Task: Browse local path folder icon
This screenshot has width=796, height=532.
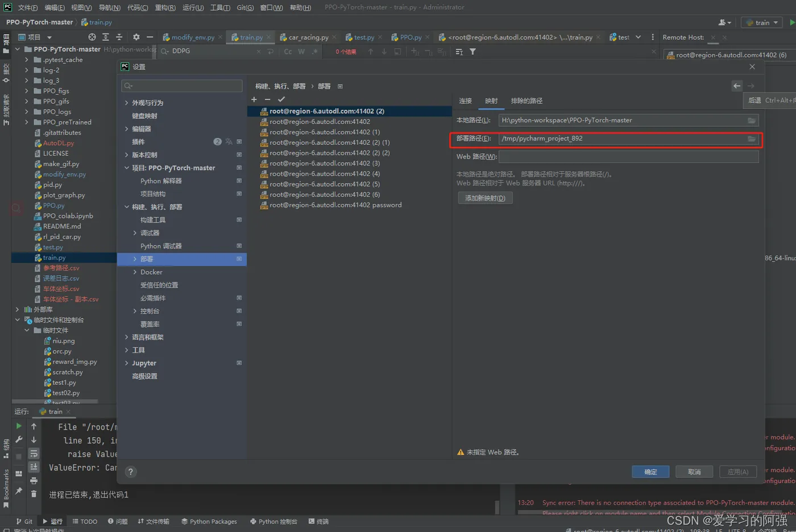Action: (752, 120)
